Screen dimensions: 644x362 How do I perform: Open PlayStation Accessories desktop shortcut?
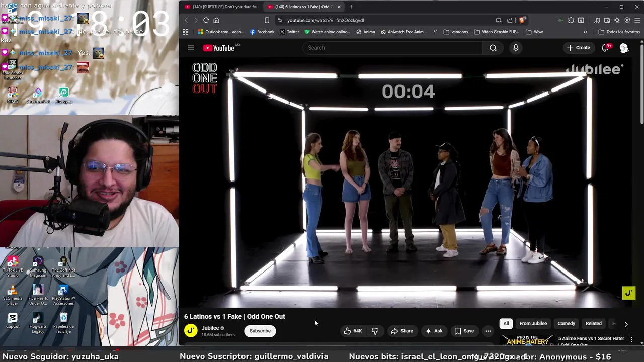(63, 295)
